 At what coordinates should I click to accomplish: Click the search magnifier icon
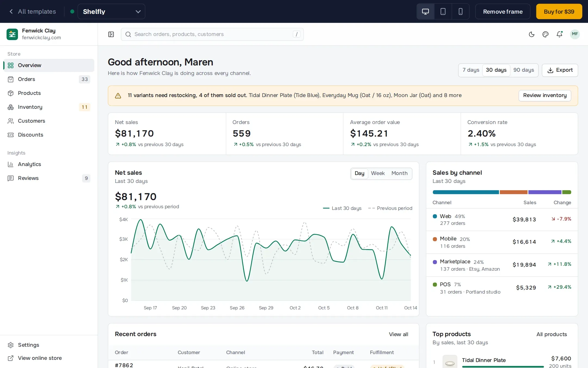coord(128,34)
